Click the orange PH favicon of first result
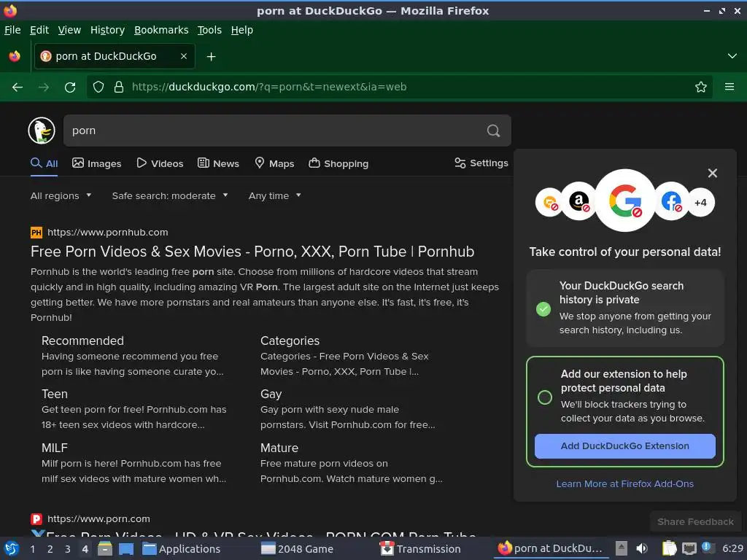The height and width of the screenshot is (560, 747). [x=36, y=233]
